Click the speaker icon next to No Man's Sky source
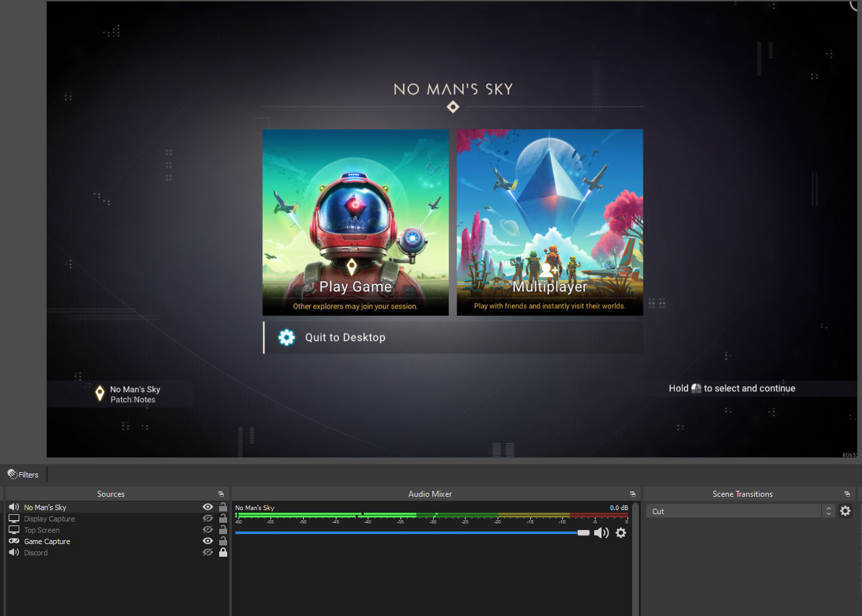The height and width of the screenshot is (616, 862). 13,507
